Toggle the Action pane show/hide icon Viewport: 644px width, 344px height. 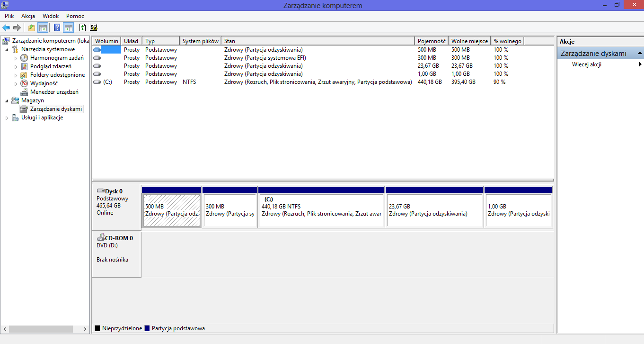coord(68,27)
